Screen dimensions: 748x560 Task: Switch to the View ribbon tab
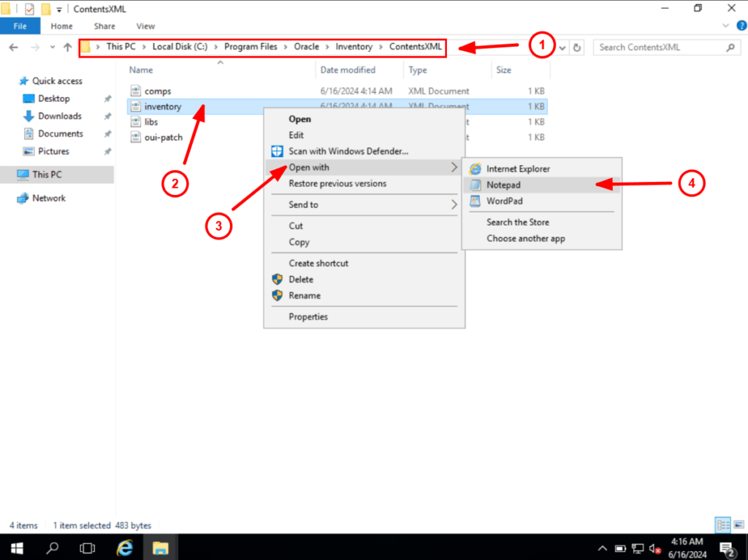pyautogui.click(x=145, y=26)
